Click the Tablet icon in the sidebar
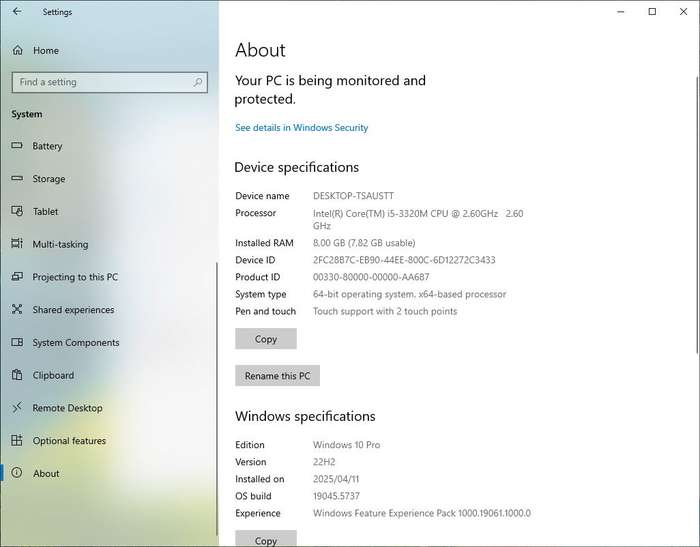Image resolution: width=700 pixels, height=547 pixels. [17, 211]
